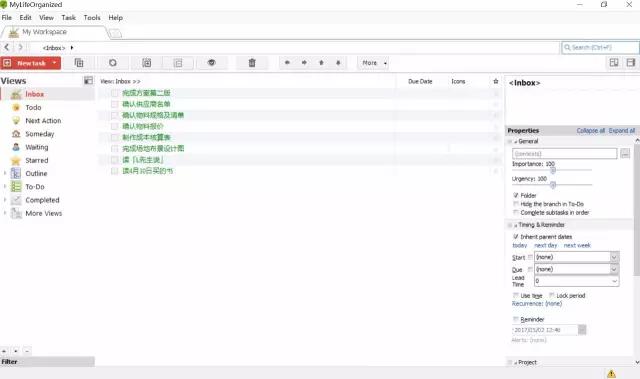Viewport: 640px width, 379px height.
Task: Click the collapse-all minus box toolbar icon
Action: point(178,63)
